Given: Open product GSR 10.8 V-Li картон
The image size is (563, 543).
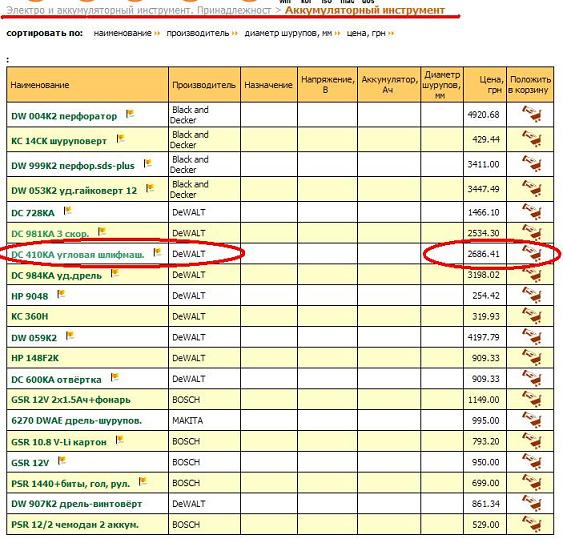Looking at the screenshot, I should (x=59, y=442).
